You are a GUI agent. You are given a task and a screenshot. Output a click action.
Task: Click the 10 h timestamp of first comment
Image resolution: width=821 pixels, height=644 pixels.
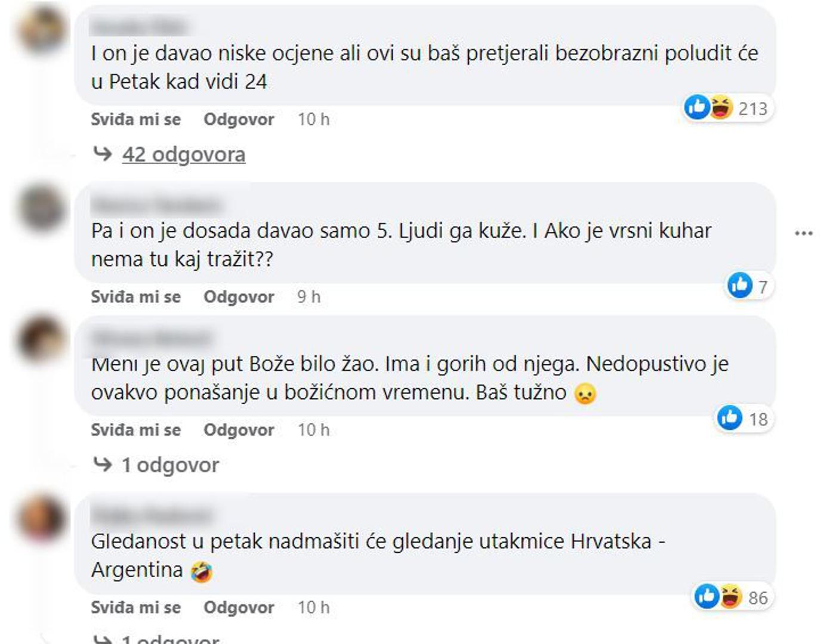[x=313, y=119]
